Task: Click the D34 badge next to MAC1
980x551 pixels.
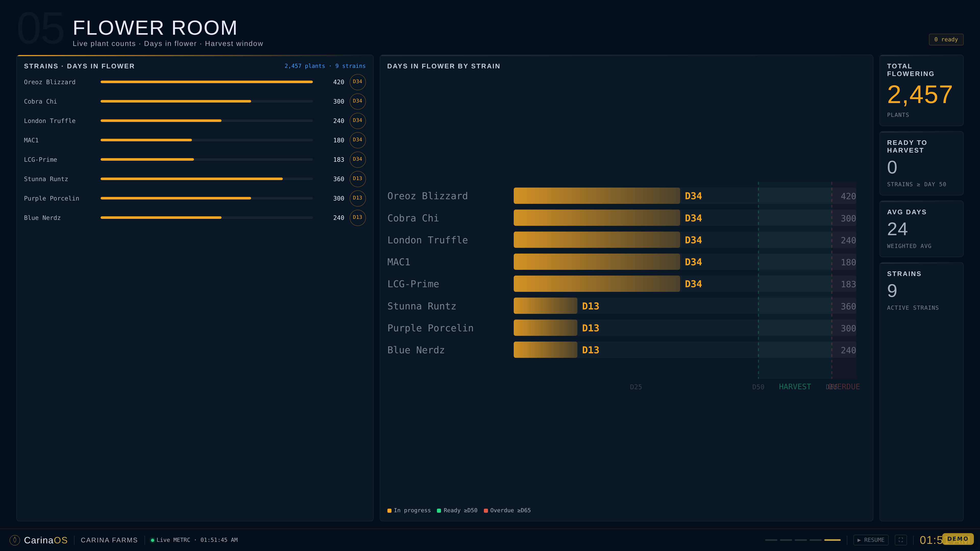Action: click(x=358, y=140)
